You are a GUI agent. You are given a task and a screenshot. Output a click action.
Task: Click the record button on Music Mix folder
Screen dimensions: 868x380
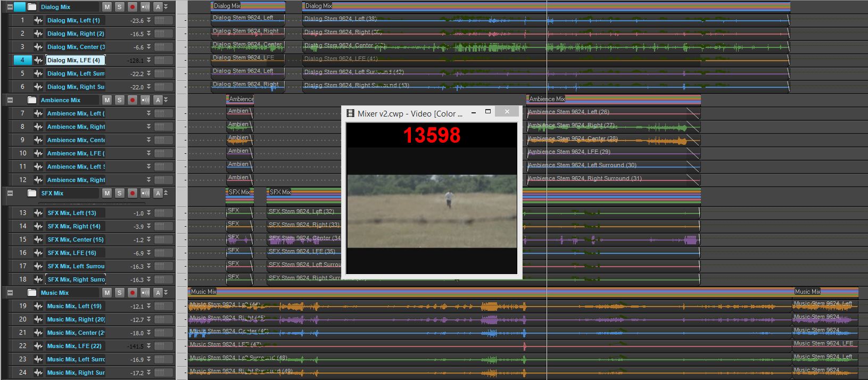[x=133, y=293]
